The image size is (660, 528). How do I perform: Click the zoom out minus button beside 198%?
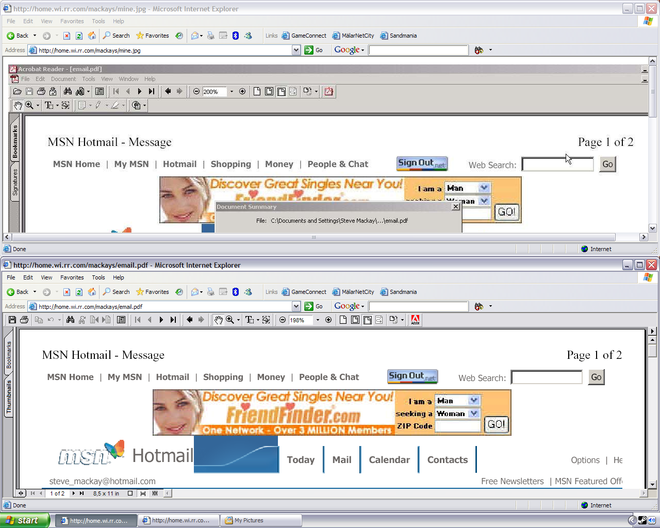282,320
